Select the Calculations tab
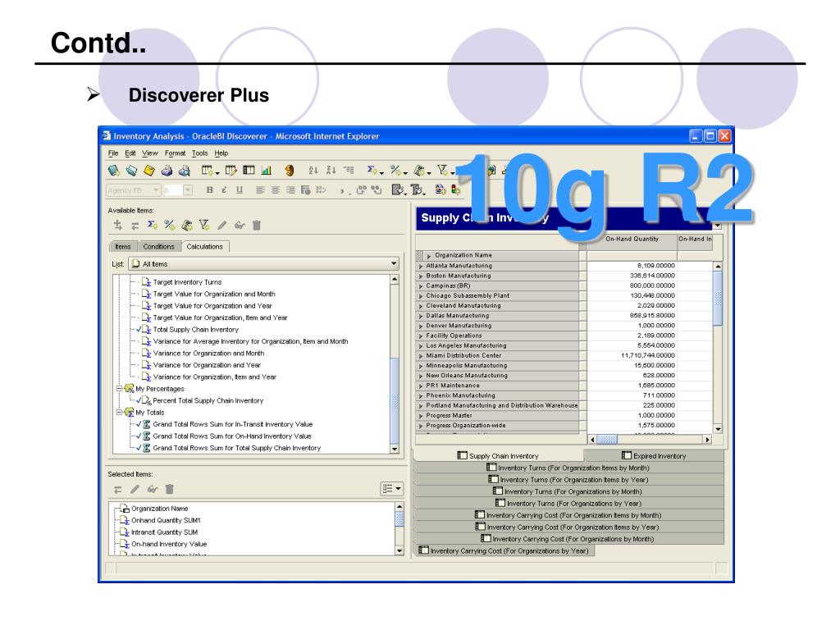 (x=204, y=246)
